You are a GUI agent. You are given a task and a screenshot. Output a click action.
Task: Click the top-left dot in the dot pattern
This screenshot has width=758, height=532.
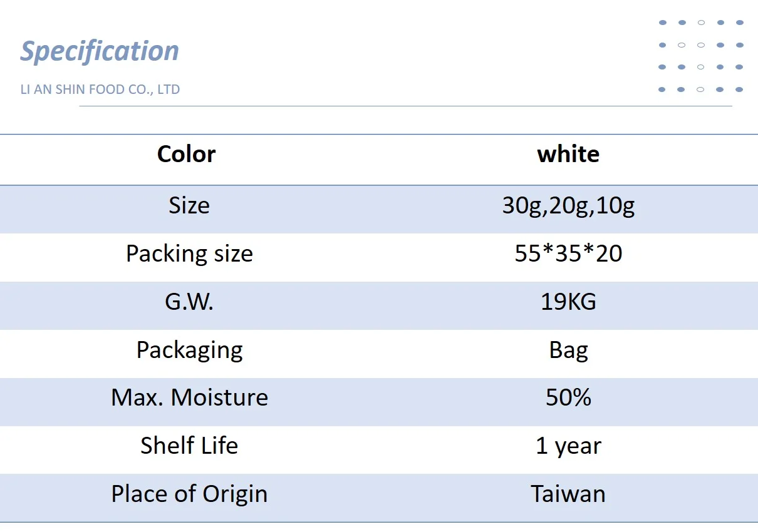(662, 23)
